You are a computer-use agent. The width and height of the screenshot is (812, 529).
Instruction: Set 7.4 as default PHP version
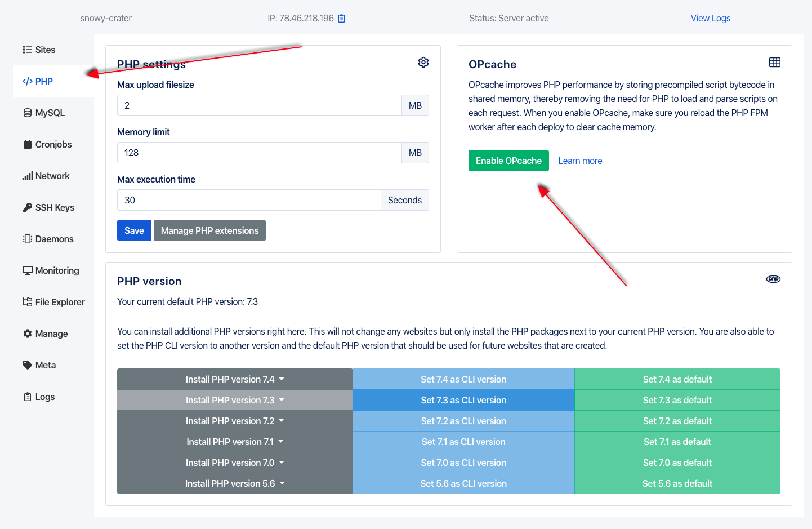(x=677, y=379)
